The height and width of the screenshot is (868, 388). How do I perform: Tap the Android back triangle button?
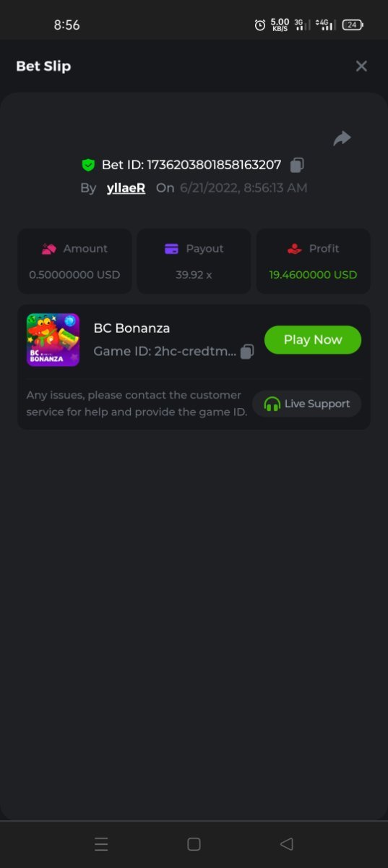coord(286,844)
